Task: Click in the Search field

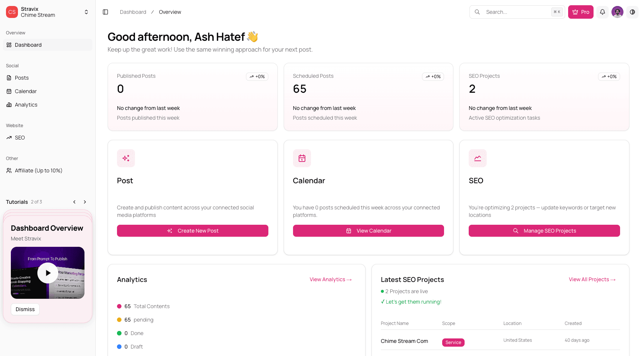Action: coord(516,12)
